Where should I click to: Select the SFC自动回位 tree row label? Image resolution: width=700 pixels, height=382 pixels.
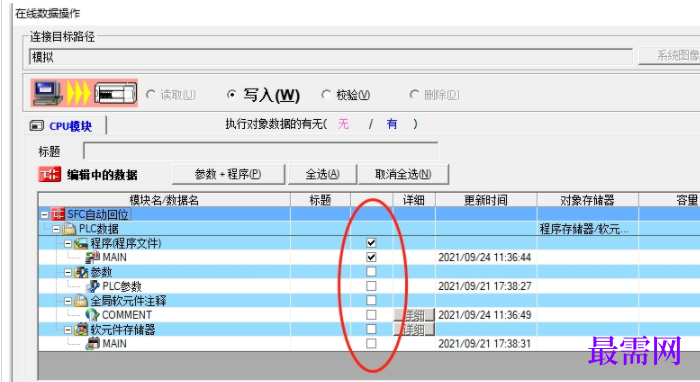click(98, 215)
